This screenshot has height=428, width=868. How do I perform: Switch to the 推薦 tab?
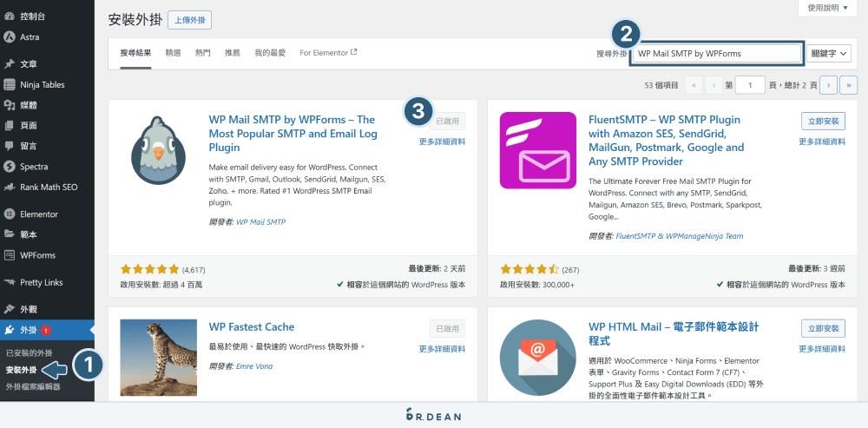click(233, 53)
